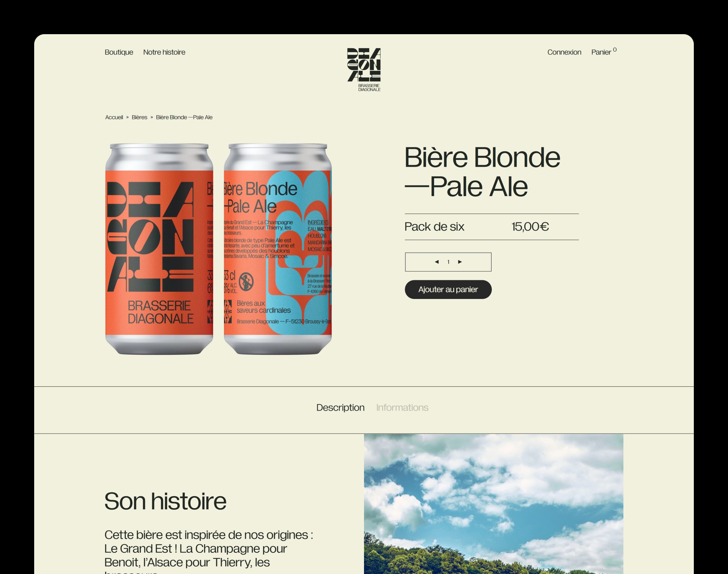Viewport: 728px width, 574px height.
Task: Go to the Connexion login link
Action: tap(564, 52)
